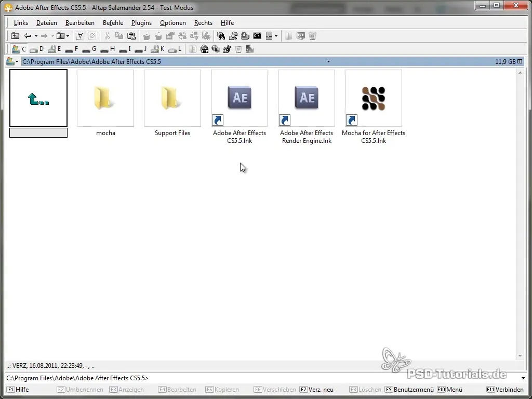Click F9 Benutzermenü button
The height and width of the screenshot is (399, 532).
[409, 390]
